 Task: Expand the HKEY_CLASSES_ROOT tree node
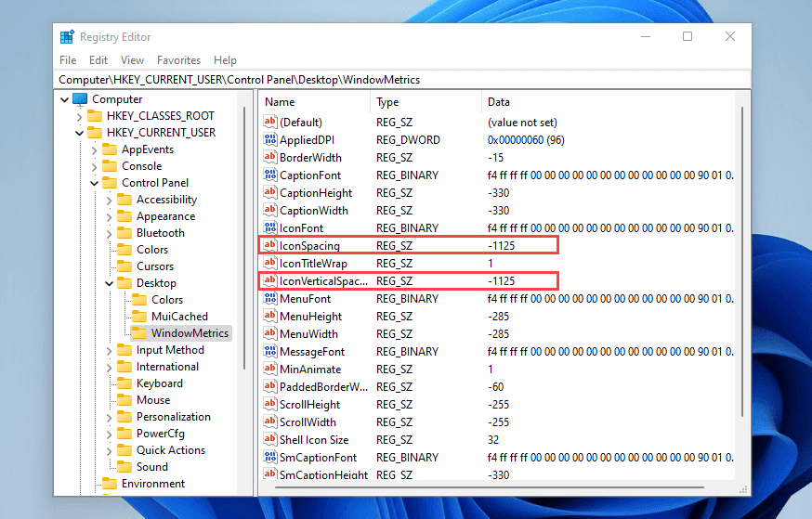coord(79,116)
